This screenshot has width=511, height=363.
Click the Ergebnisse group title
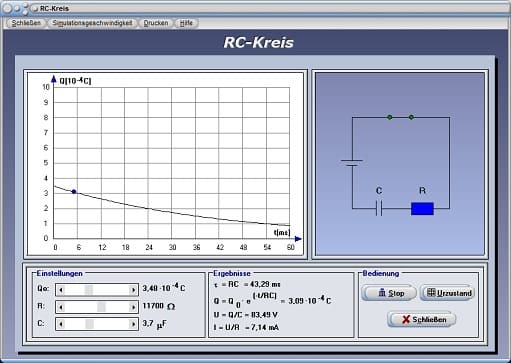232,273
